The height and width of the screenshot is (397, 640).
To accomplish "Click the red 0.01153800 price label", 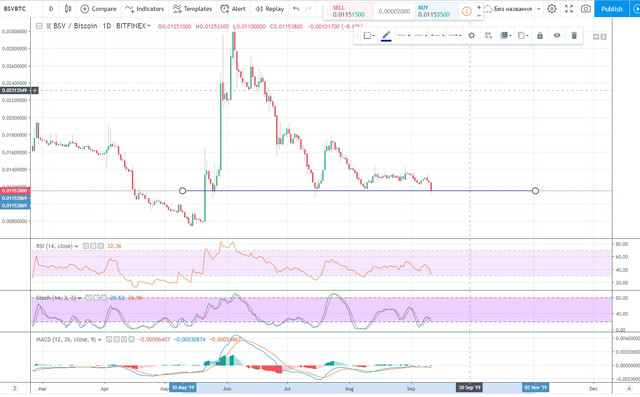I will pyautogui.click(x=15, y=191).
